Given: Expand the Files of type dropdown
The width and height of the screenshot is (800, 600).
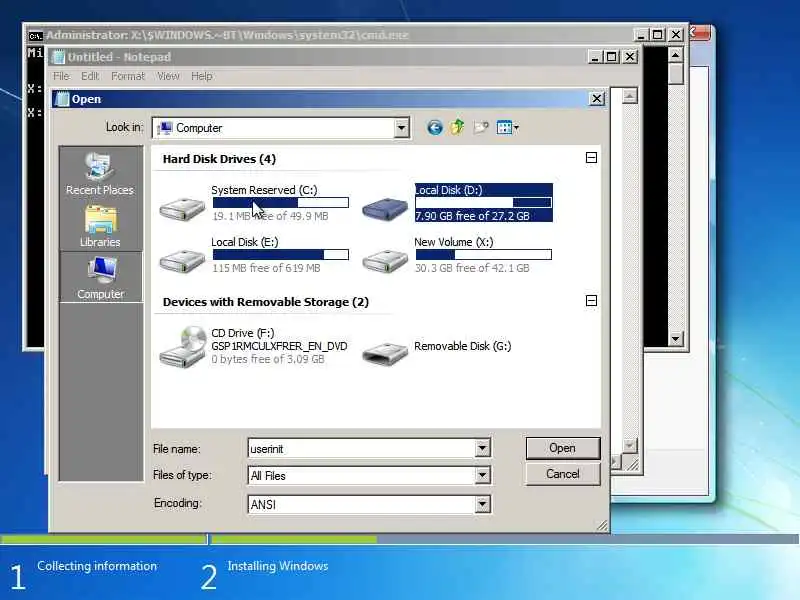Looking at the screenshot, I should pyautogui.click(x=482, y=476).
